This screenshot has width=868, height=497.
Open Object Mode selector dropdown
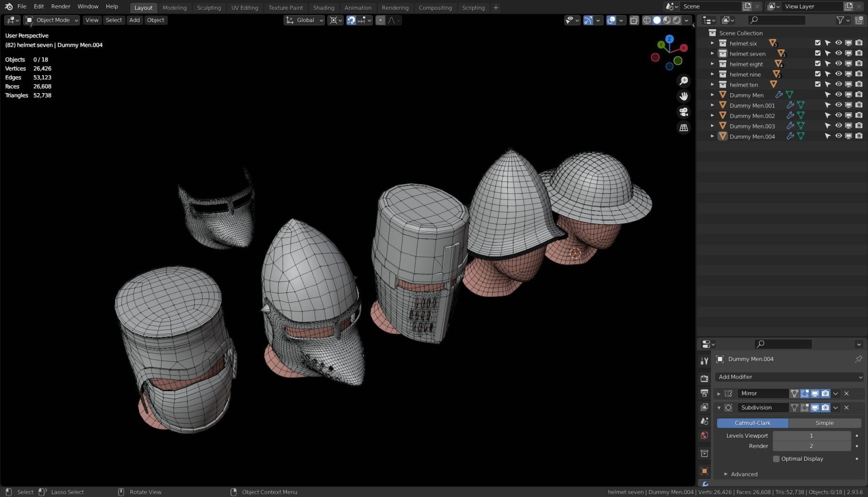(x=52, y=20)
